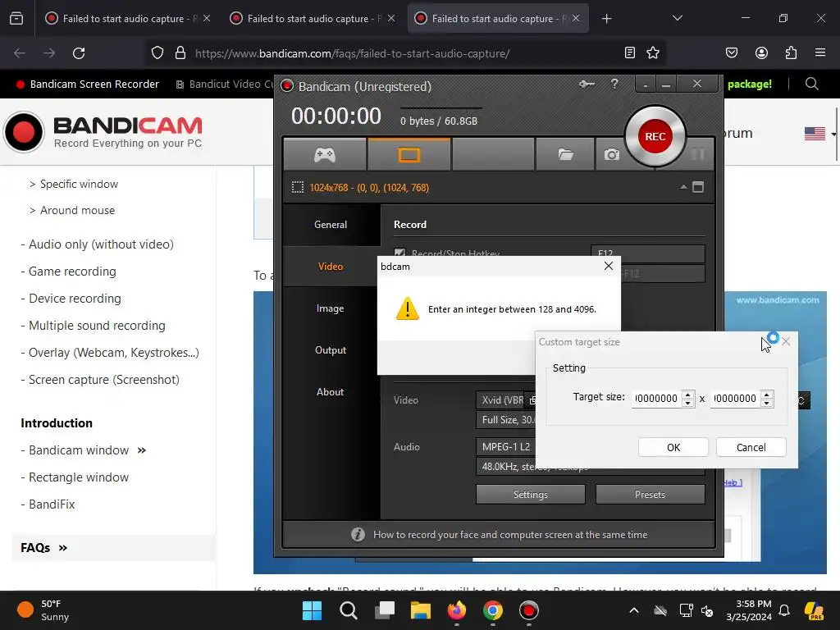Open the Video tab in Bandicam
Image resolution: width=840 pixels, height=630 pixels.
(331, 267)
